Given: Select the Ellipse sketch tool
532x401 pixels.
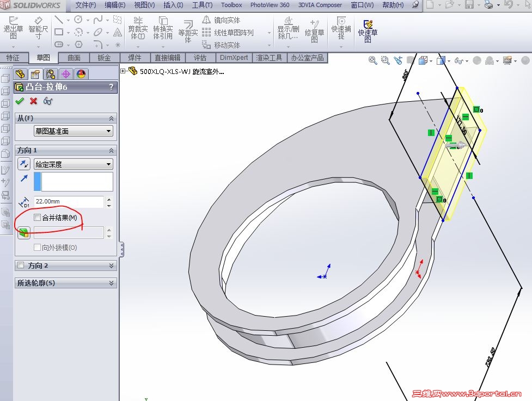Looking at the screenshot, I should pyautogui.click(x=98, y=32).
